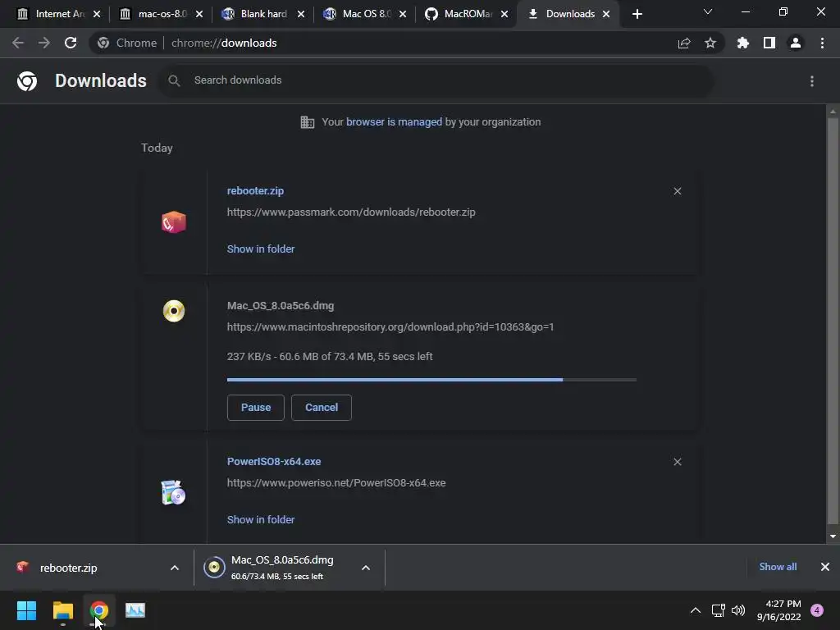840x630 pixels.
Task: Click the Mac_OS download progress bar
Action: tap(431, 380)
